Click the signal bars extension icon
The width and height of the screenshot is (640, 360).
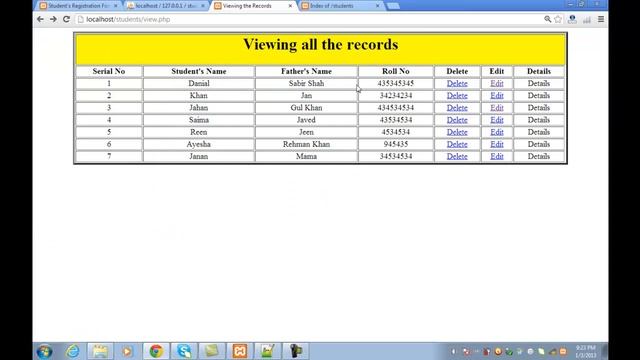587,19
